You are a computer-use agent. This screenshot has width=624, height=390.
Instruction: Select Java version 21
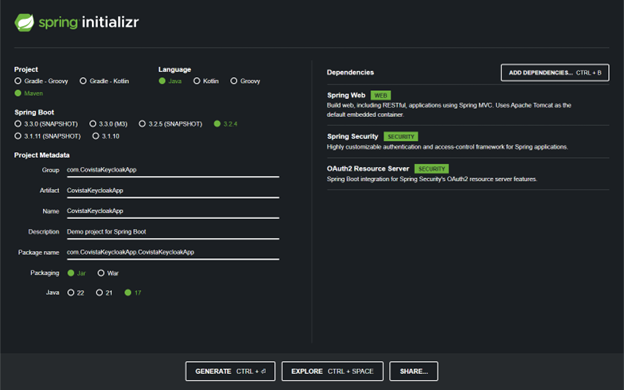104,292
